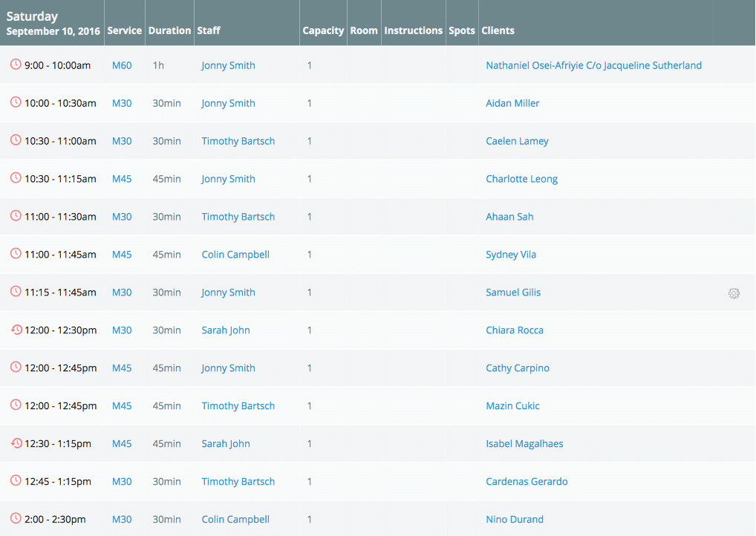The width and height of the screenshot is (756, 536).
Task: Click the recurring clock icon for 12:00 - 12:30pm
Action: pyautogui.click(x=16, y=329)
